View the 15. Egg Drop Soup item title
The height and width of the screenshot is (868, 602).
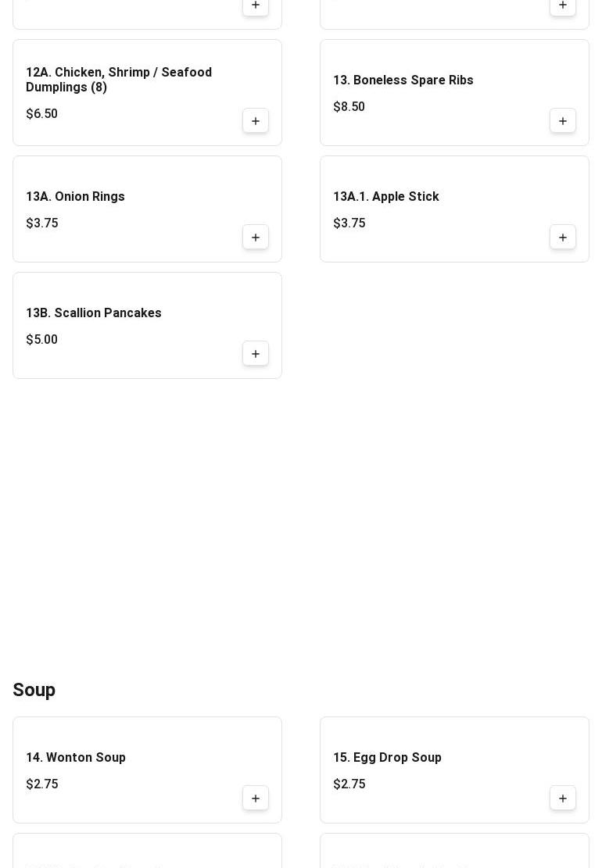coord(387,758)
